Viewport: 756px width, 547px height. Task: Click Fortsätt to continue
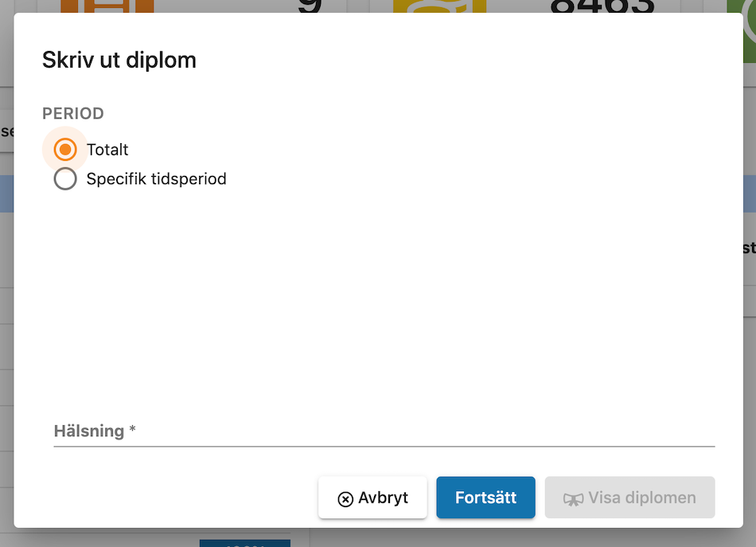coord(485,498)
